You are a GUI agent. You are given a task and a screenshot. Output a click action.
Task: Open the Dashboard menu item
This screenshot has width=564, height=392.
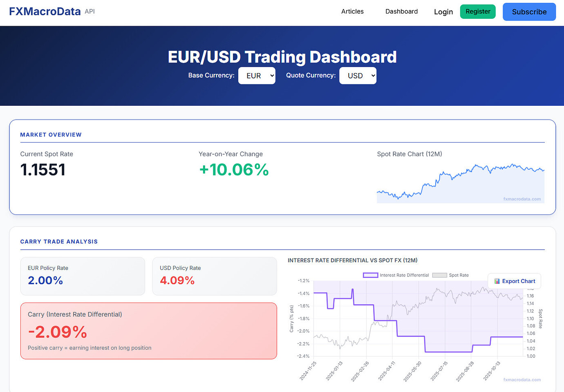[x=401, y=11]
